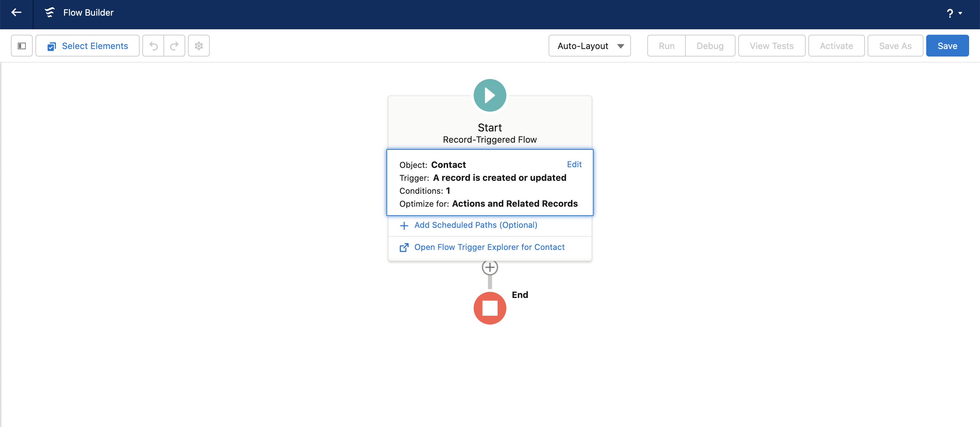Click the Object: Contact line
The height and width of the screenshot is (427, 980).
[x=432, y=165]
